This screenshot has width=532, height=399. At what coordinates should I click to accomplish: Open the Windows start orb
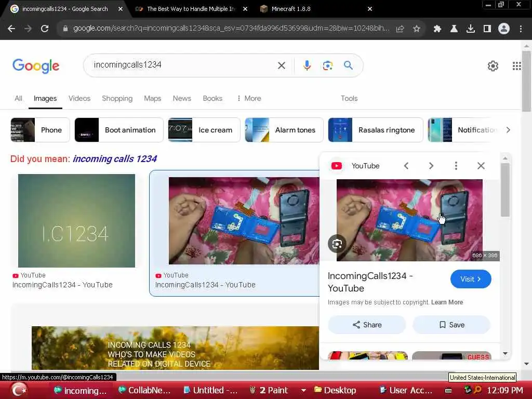click(x=20, y=390)
